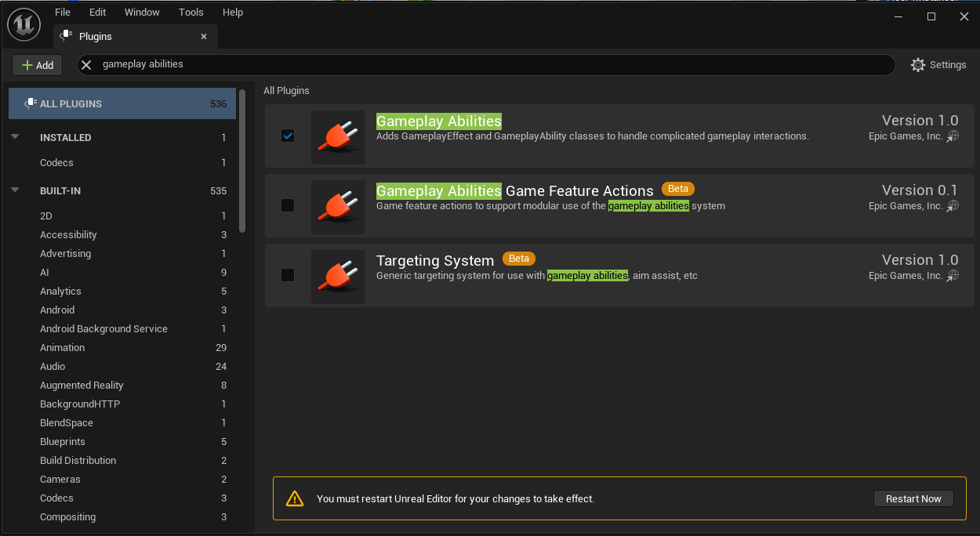
Task: Click the All Plugins category icon
Action: 31,103
